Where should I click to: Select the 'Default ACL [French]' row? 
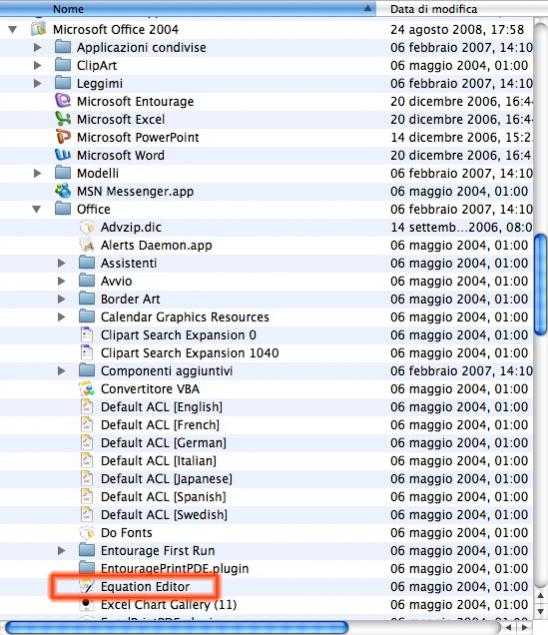coord(267,424)
